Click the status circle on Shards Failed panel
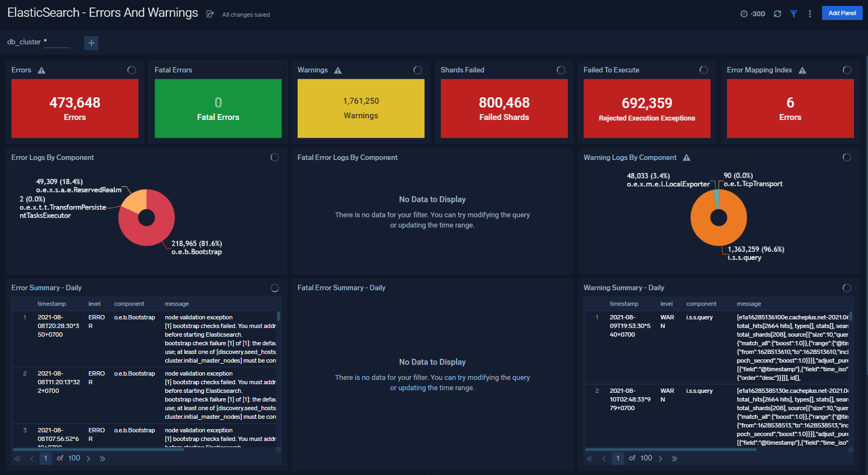 tap(561, 70)
